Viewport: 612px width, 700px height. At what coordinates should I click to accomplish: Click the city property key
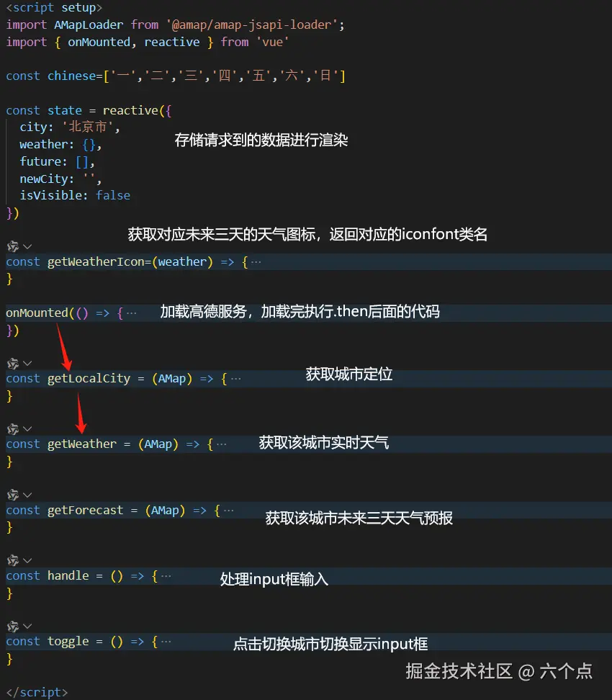point(33,127)
